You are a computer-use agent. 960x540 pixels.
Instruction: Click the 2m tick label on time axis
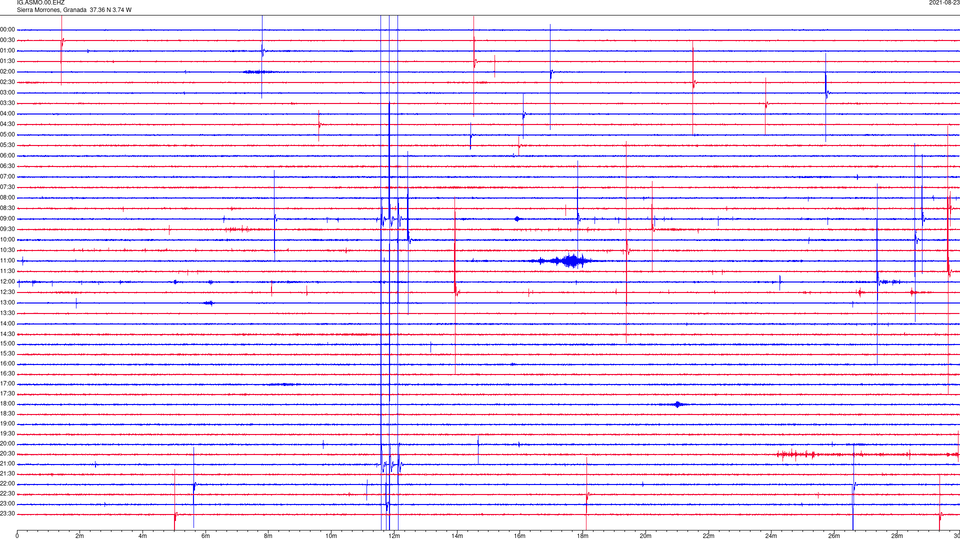coord(80,536)
